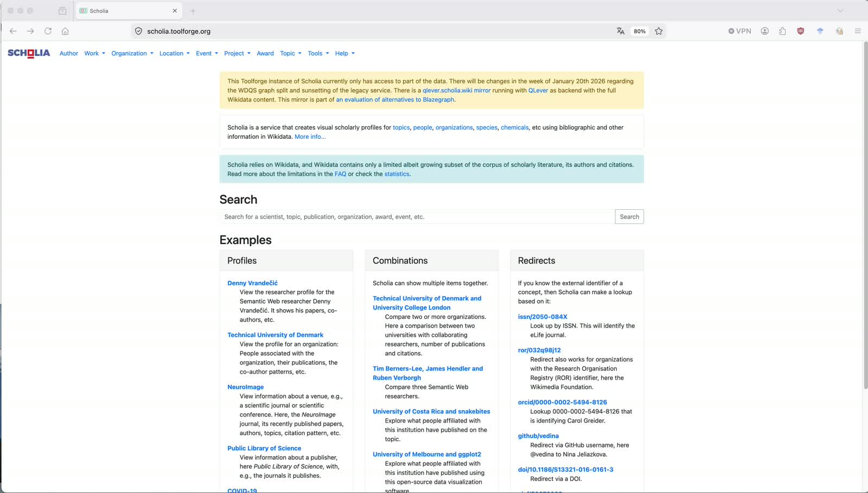Follow the orcid/0000-0002-5494-8126 redirect link
Image resolution: width=868 pixels, height=493 pixels.
point(563,402)
